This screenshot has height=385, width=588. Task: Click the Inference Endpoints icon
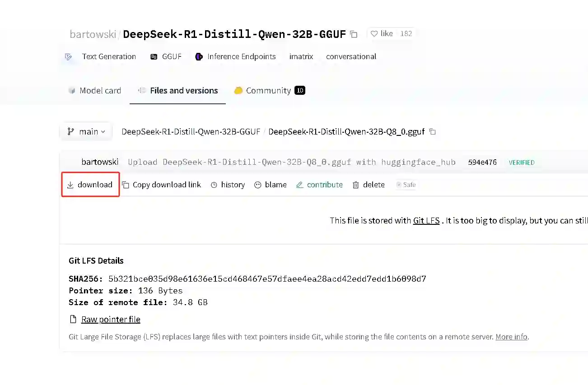(x=199, y=57)
